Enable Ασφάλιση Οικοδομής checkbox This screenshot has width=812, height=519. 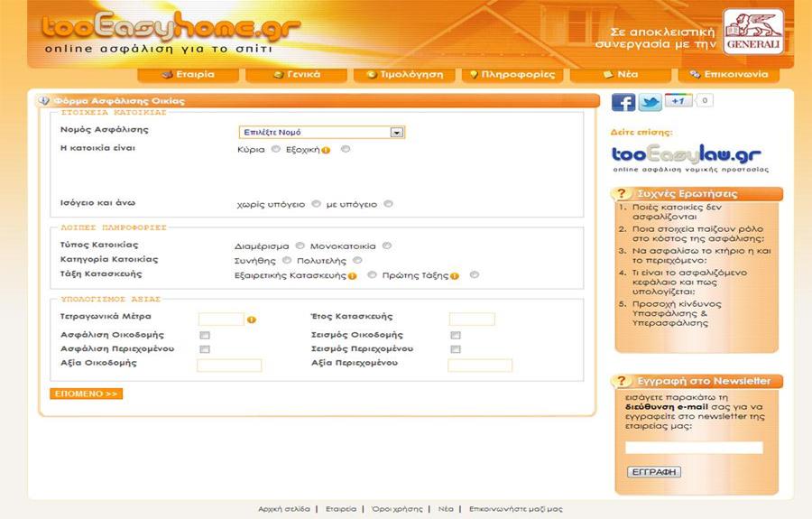pyautogui.click(x=205, y=335)
